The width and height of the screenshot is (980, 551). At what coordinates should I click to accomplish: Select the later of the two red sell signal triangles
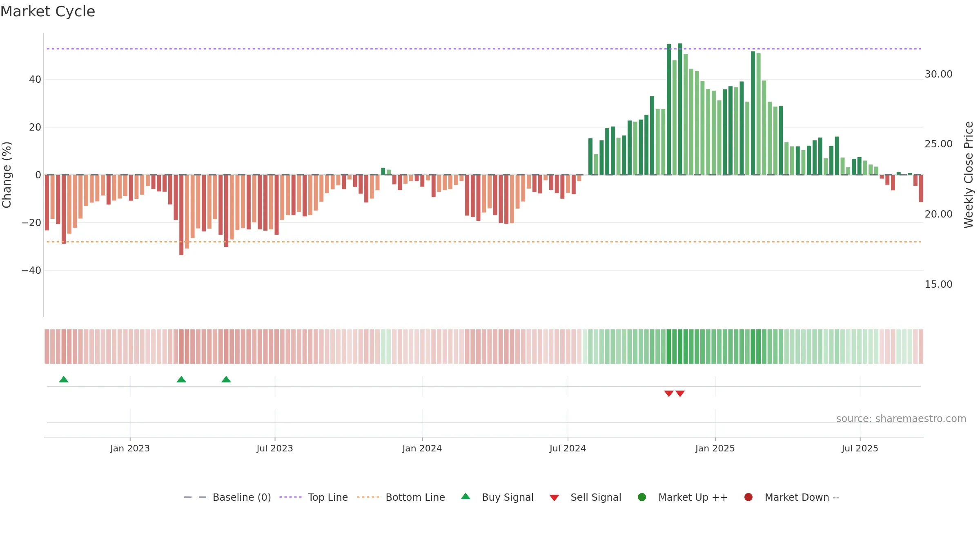pos(680,393)
